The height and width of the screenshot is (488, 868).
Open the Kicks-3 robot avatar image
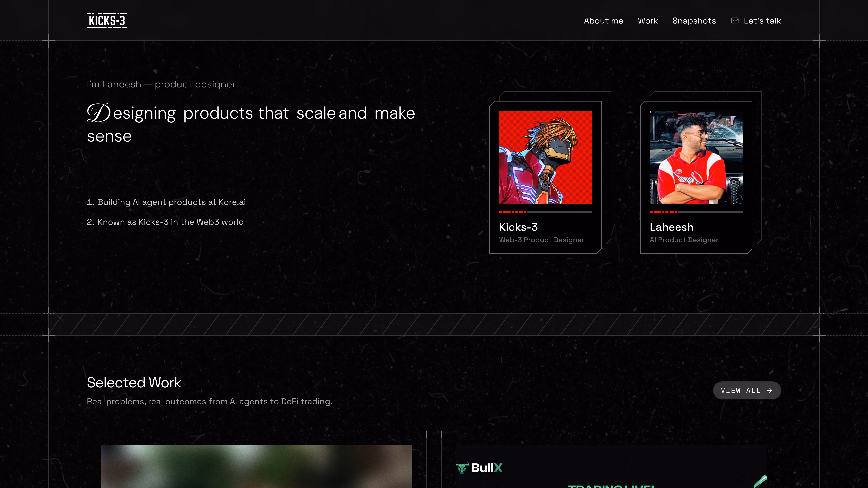[x=545, y=157]
